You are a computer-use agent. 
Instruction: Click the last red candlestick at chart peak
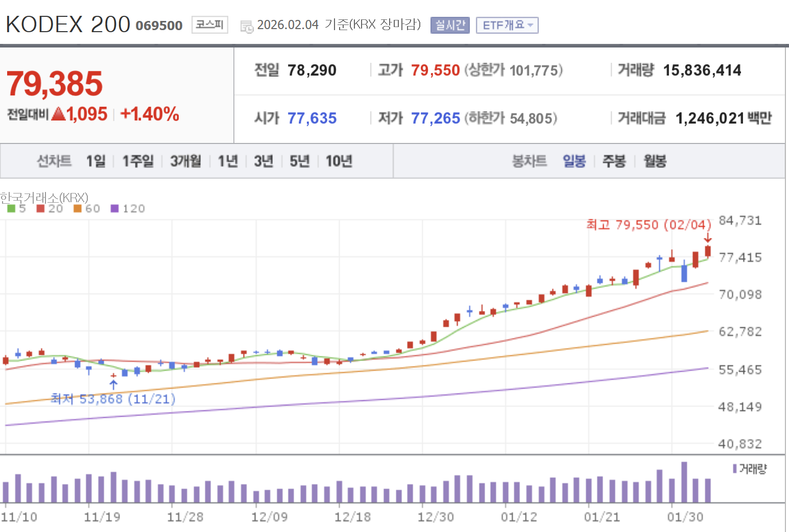point(708,251)
